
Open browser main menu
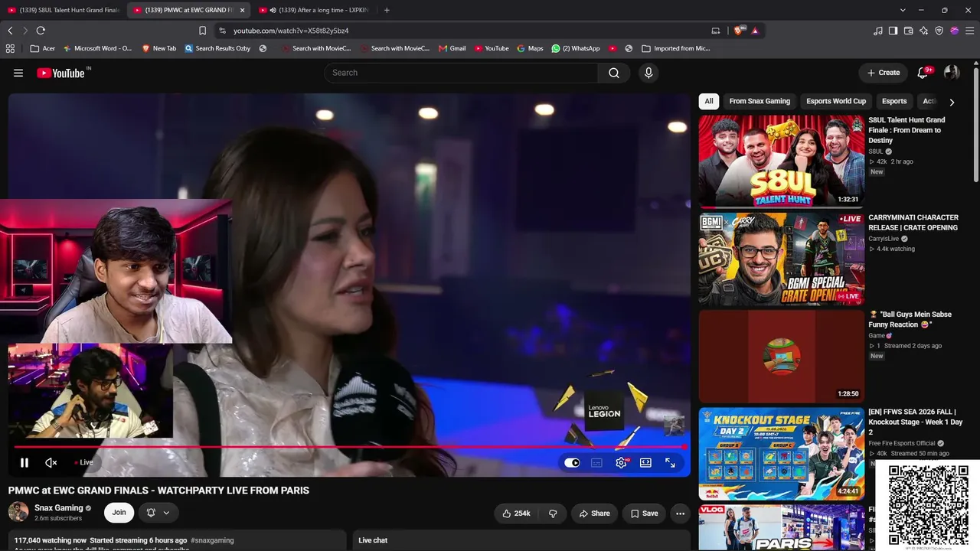[x=970, y=31]
